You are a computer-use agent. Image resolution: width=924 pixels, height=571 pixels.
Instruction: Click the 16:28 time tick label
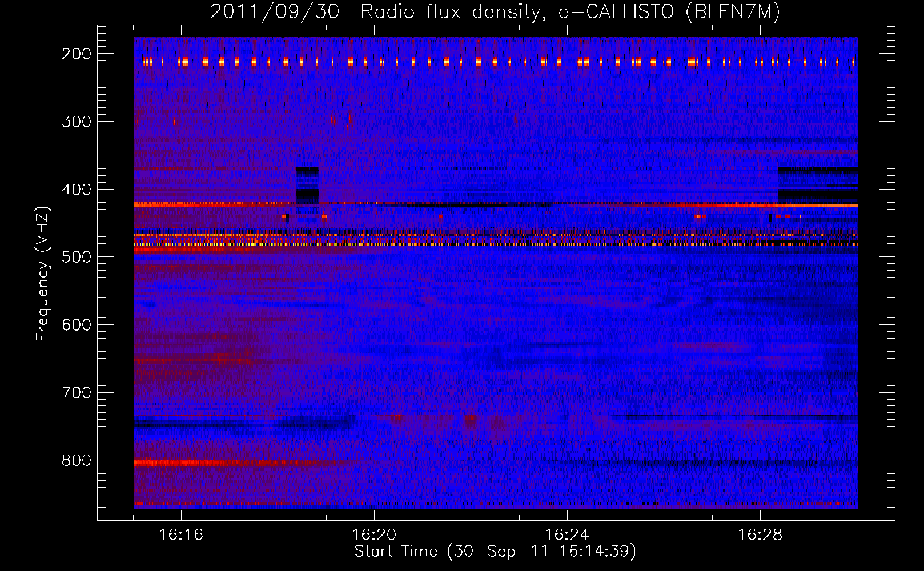(760, 535)
